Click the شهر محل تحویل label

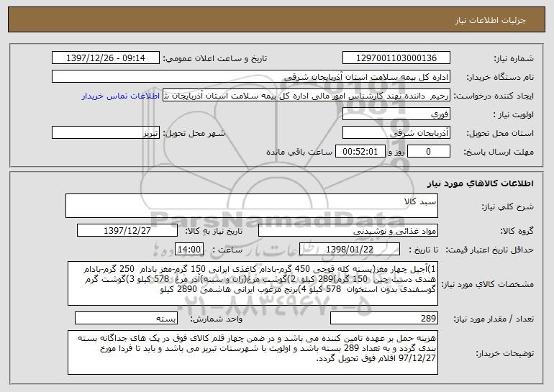click(x=194, y=134)
